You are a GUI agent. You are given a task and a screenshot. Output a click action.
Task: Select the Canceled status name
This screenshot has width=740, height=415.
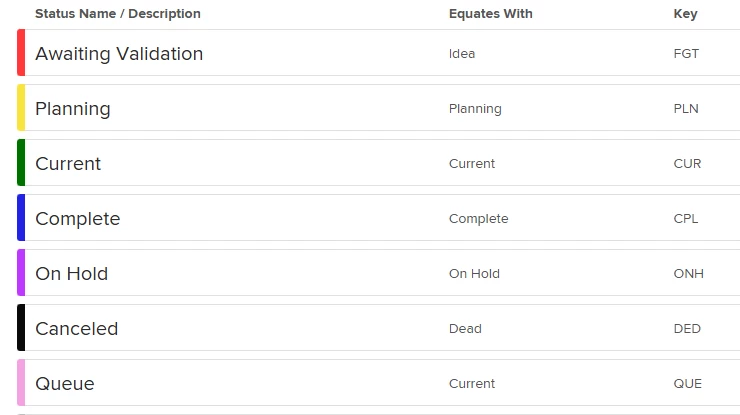pyautogui.click(x=76, y=329)
